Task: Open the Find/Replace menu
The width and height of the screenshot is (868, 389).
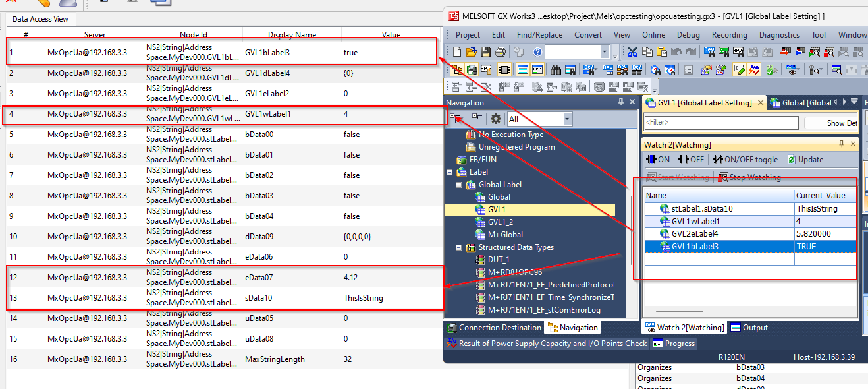Action: click(x=539, y=35)
